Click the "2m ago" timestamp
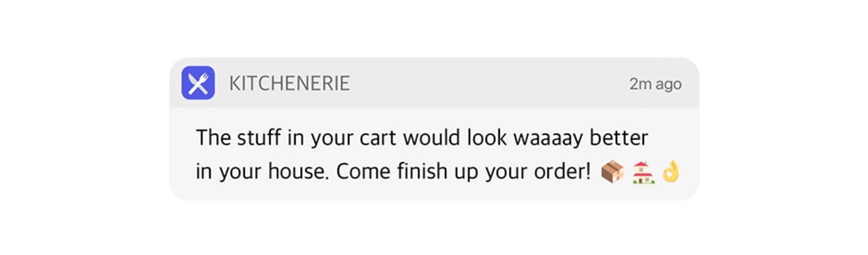 coord(655,84)
